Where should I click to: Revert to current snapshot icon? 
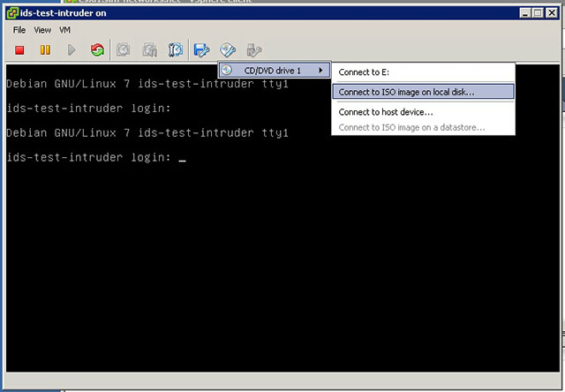tap(149, 49)
